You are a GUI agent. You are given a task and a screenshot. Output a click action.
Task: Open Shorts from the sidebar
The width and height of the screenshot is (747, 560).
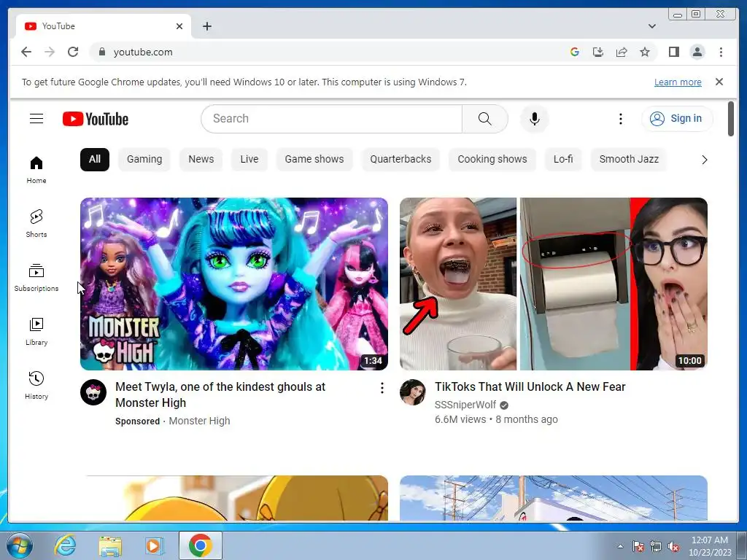[36, 224]
